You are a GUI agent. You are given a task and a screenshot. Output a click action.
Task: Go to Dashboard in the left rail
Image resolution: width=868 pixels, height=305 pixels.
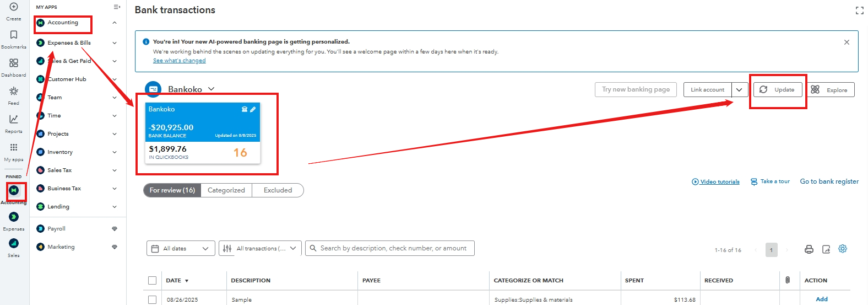click(14, 63)
